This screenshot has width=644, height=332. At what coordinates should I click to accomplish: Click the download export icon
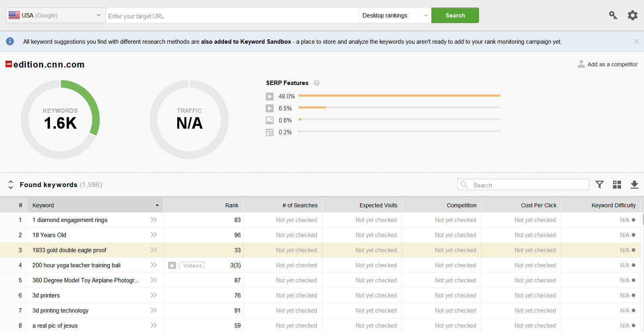634,185
